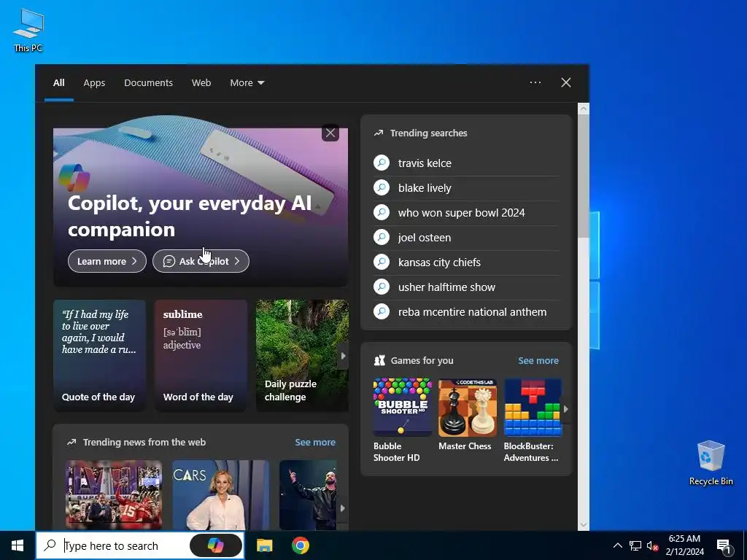Switch to the All tab

[x=58, y=83]
